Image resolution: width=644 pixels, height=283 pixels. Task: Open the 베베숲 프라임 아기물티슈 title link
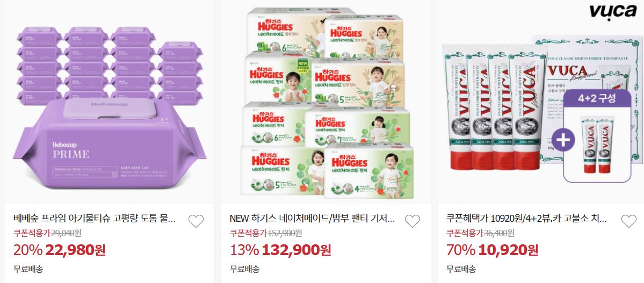[95, 217]
